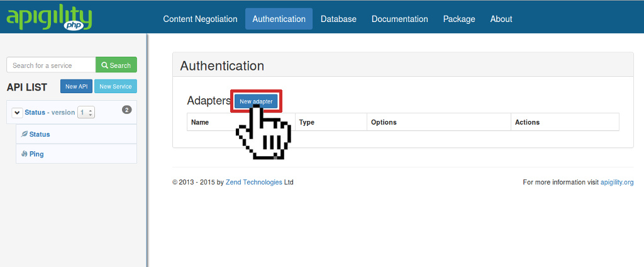Collapse the Status API chevron toggle
644x267 pixels.
tap(17, 112)
